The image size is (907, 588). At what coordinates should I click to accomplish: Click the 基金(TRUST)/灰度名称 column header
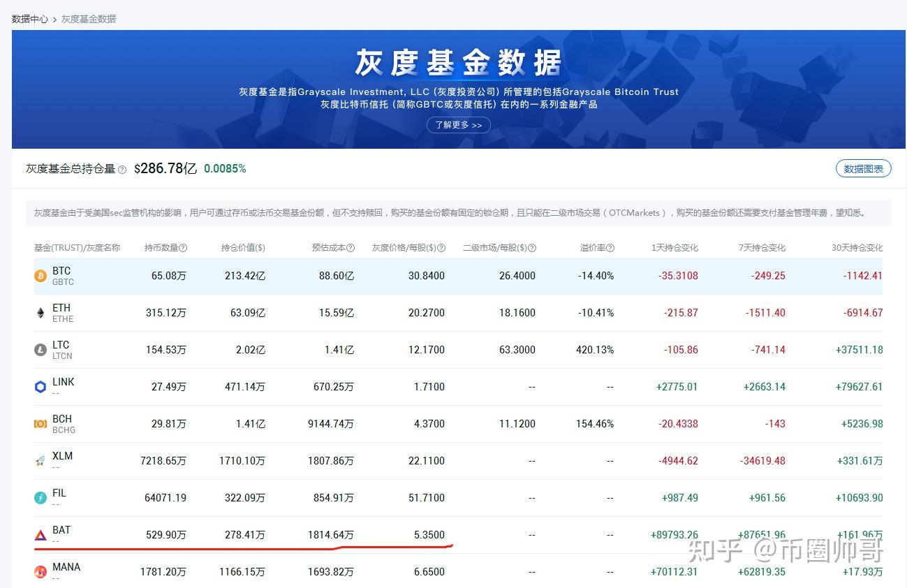pyautogui.click(x=77, y=248)
